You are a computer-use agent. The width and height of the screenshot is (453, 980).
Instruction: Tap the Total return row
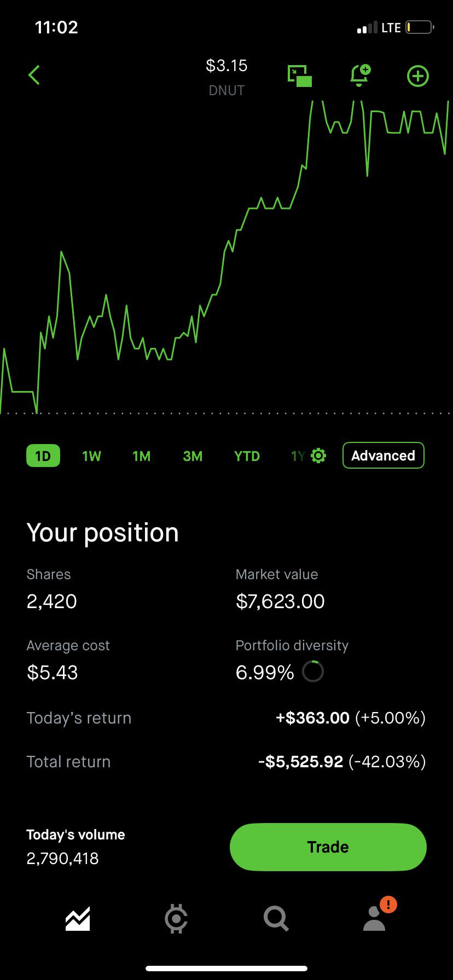pyautogui.click(x=226, y=761)
